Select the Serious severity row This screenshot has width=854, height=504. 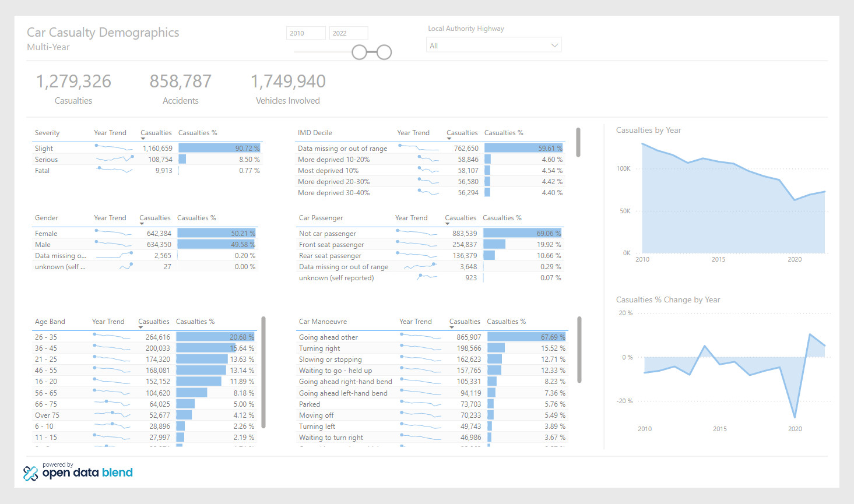pyautogui.click(x=147, y=160)
